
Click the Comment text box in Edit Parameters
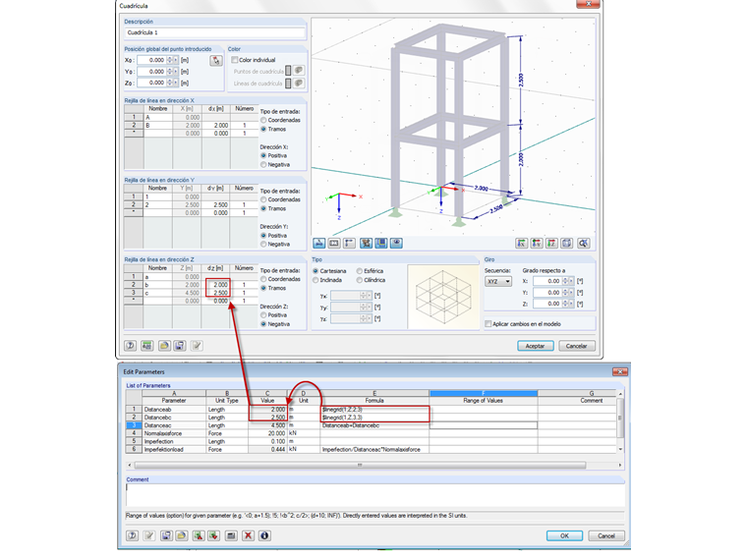(375, 495)
